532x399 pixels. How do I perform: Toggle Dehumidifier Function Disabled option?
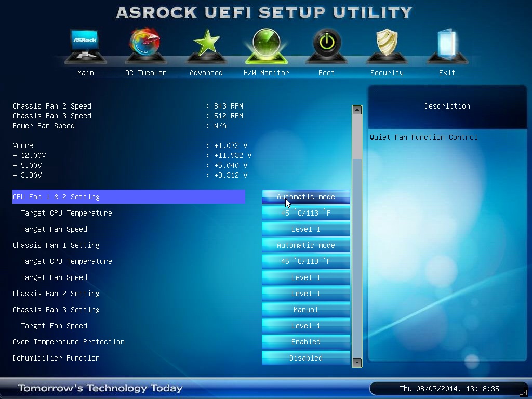(x=305, y=358)
